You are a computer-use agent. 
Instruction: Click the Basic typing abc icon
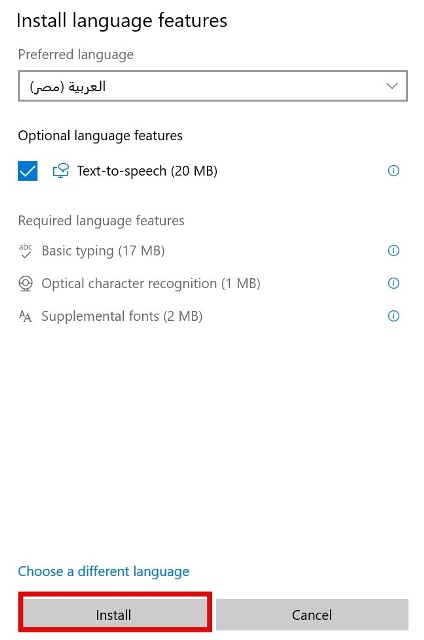[x=26, y=251]
